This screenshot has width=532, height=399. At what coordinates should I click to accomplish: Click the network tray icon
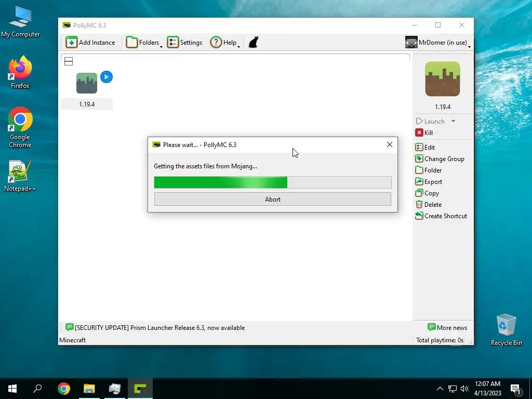(x=453, y=389)
